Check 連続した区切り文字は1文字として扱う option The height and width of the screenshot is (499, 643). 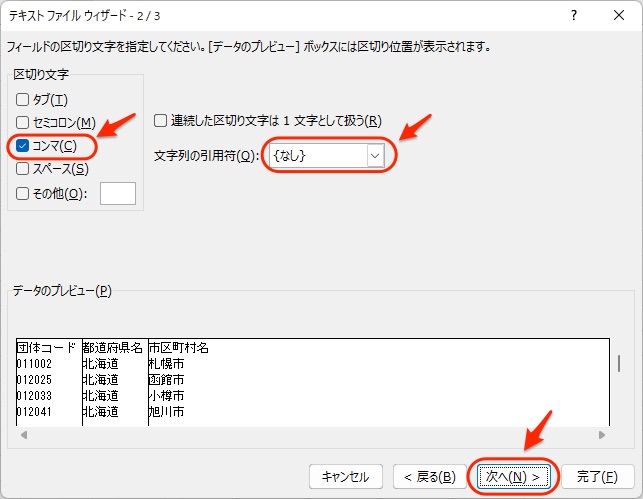(x=160, y=121)
